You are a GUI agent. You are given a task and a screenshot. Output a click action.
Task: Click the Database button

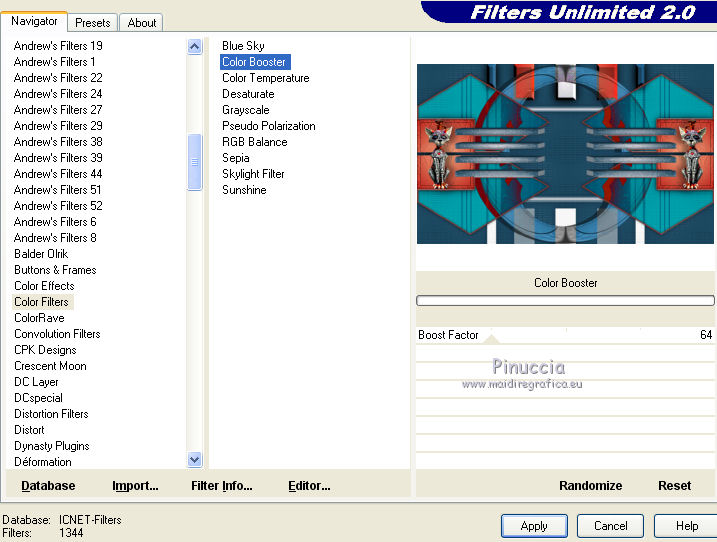(x=48, y=485)
